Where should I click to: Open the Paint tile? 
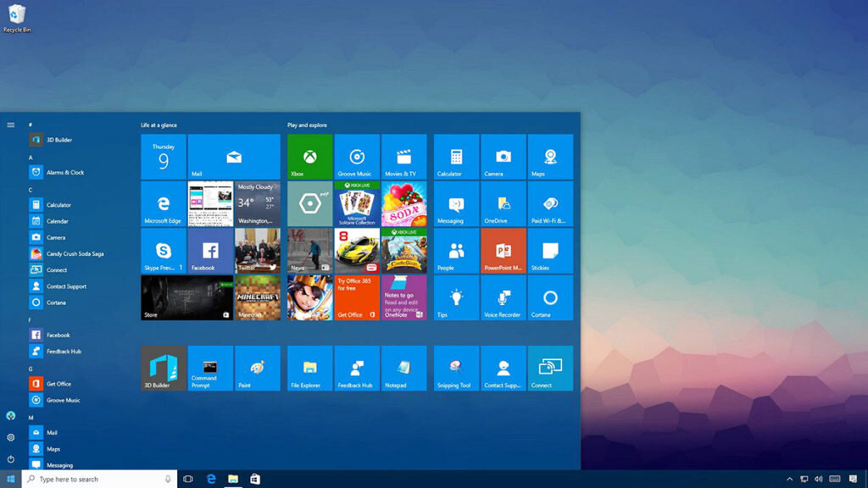point(258,368)
